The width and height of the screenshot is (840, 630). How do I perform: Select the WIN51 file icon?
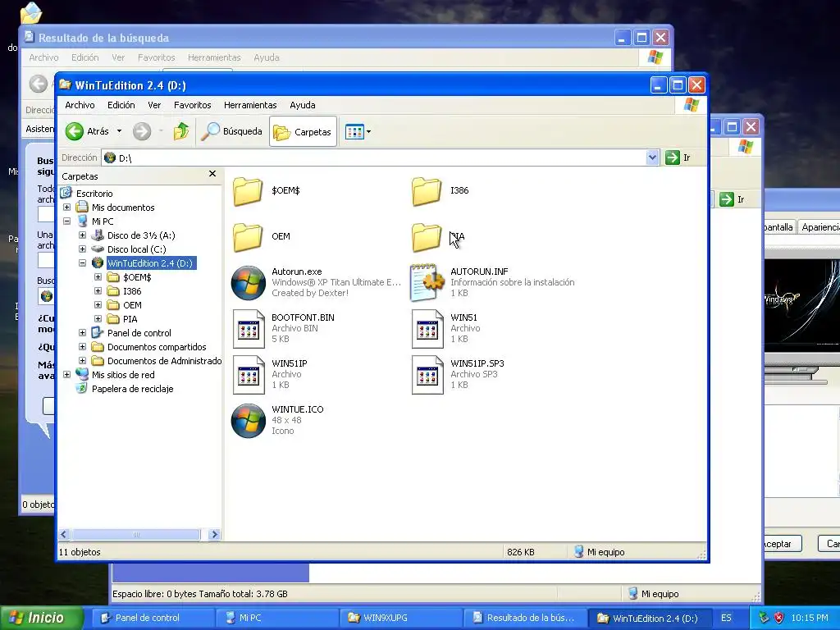(x=427, y=329)
